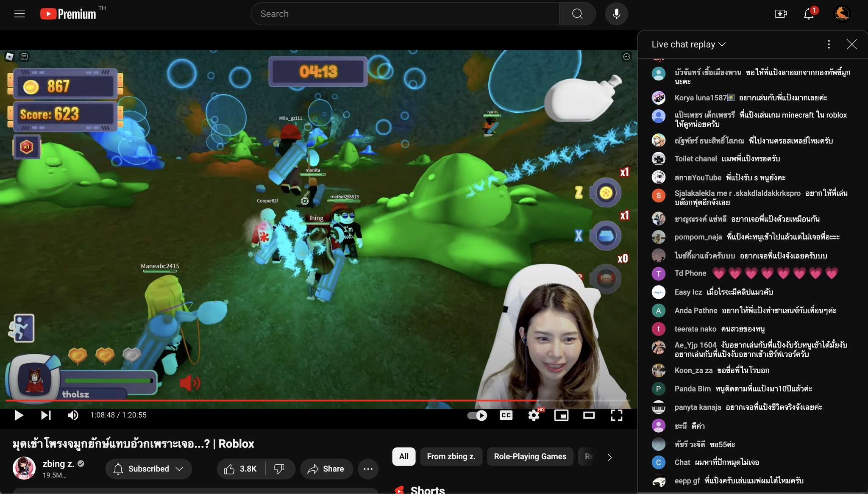Click the Roblox menu icon in the video
Image resolution: width=868 pixels, height=494 pixels.
[9, 56]
